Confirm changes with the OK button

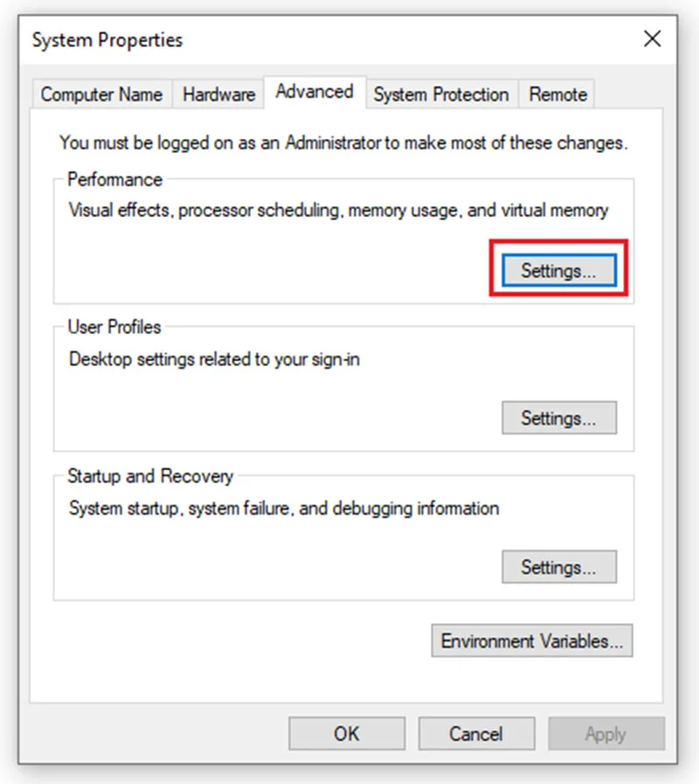(347, 733)
